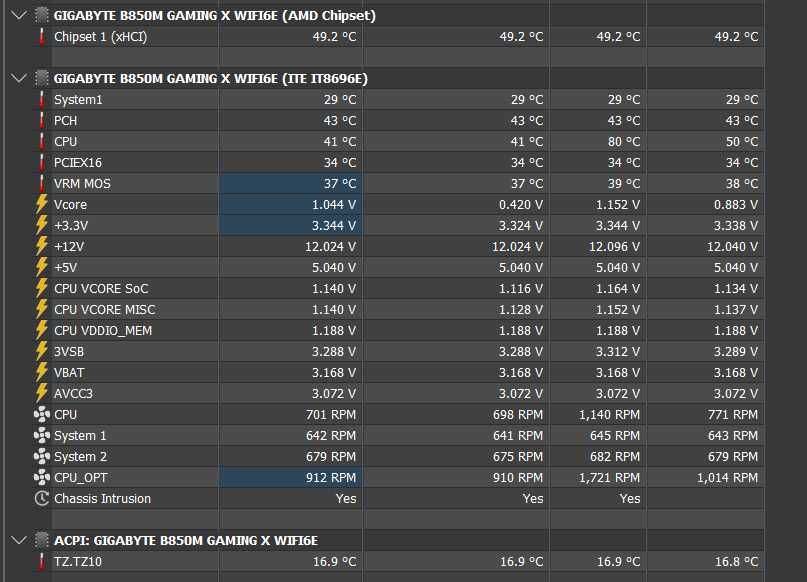Click the 1,014 RPM average CPU_OPT value
Image resolution: width=807 pixels, height=582 pixels.
pos(727,478)
